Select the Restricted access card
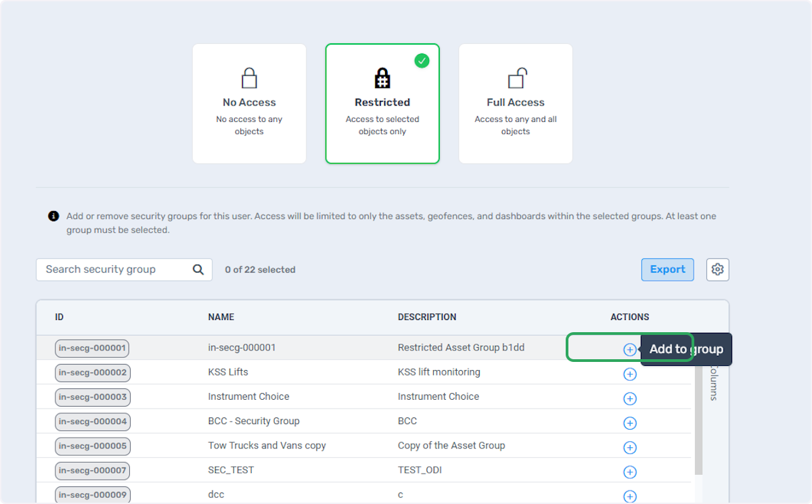Image resolution: width=812 pixels, height=504 pixels. 382,104
